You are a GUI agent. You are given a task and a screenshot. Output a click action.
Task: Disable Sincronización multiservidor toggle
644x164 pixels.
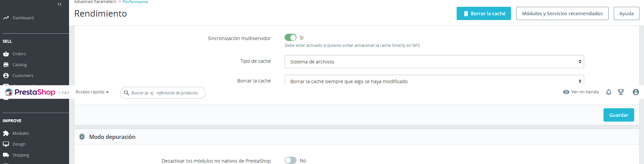click(x=290, y=37)
